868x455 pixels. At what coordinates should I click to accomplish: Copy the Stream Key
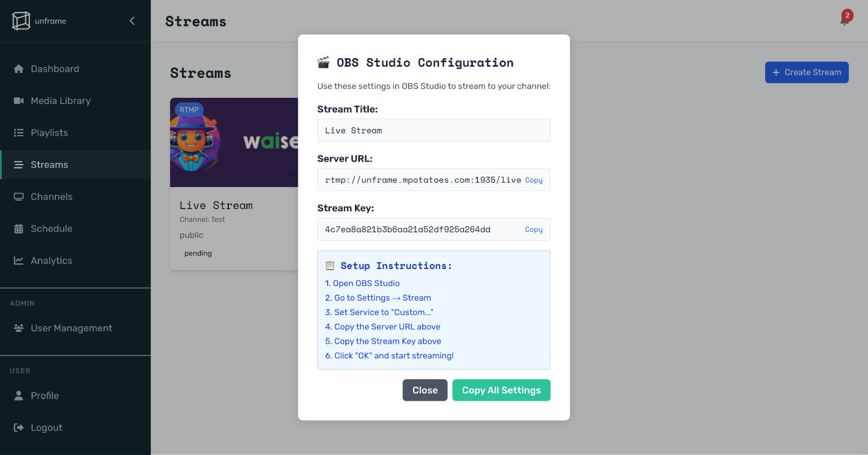coord(533,229)
